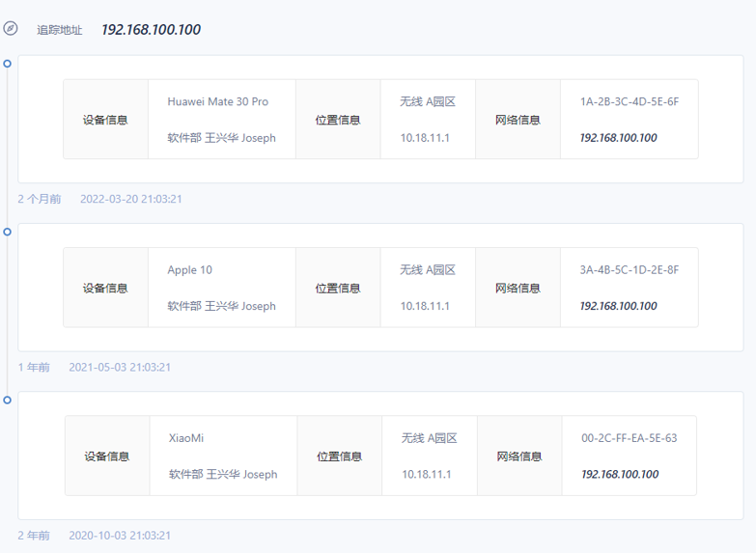Viewport: 756px width, 553px height.
Task: Click 无线 A园区 location in Huawei card
Action: (x=427, y=101)
